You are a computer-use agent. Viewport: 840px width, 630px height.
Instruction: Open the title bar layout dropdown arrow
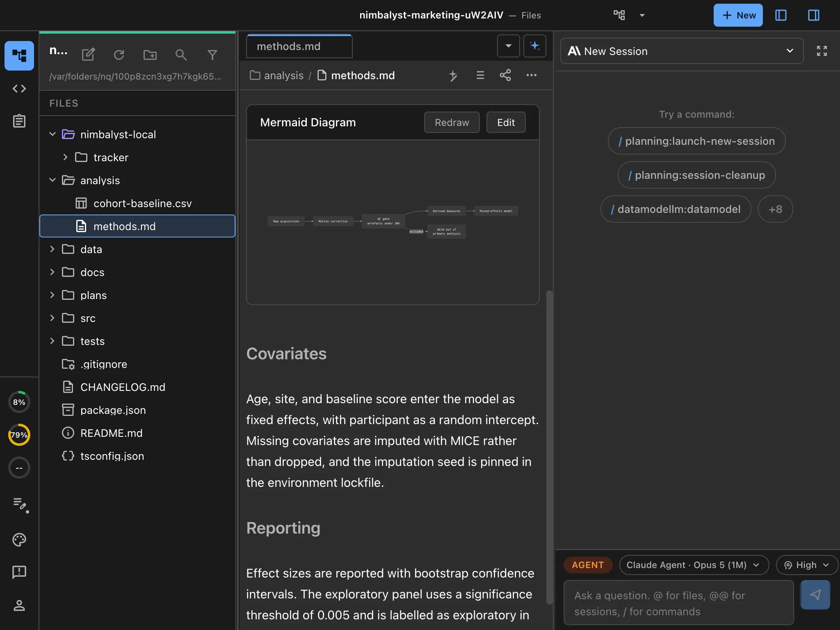tap(642, 15)
